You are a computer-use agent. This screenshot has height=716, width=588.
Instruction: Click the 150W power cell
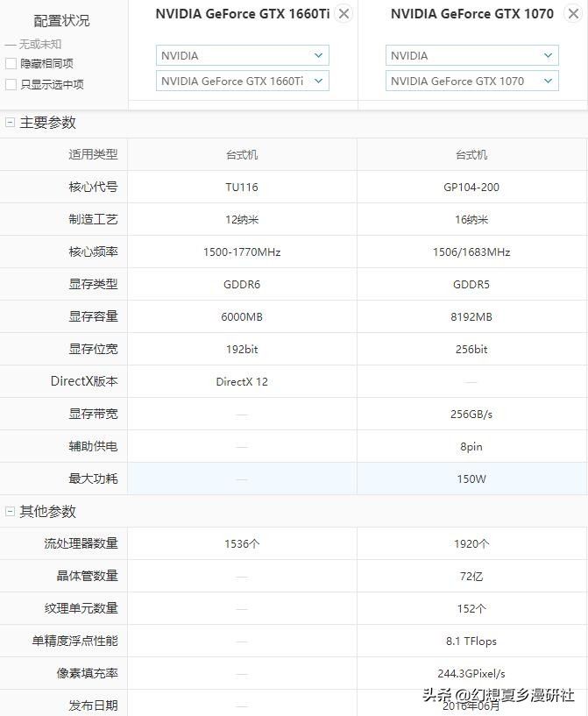pos(471,479)
